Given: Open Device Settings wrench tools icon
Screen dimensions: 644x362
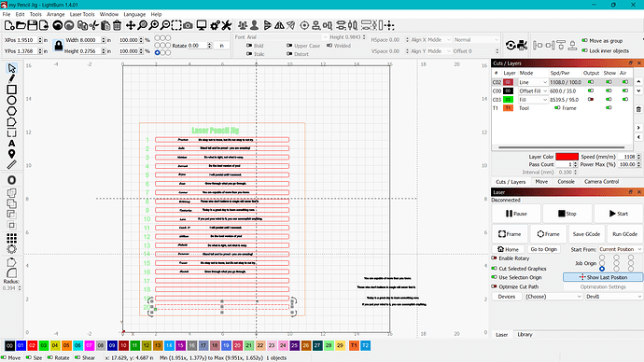Looking at the screenshot, I should point(226,25).
